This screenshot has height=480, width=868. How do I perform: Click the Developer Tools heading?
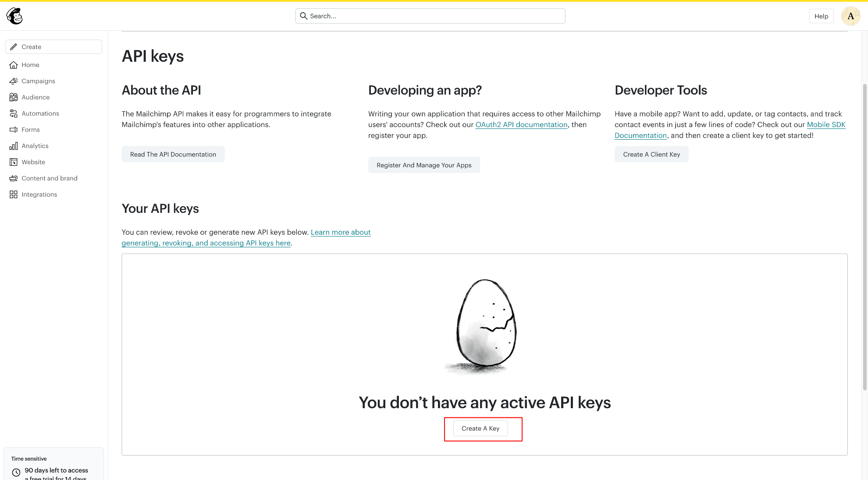(x=661, y=90)
